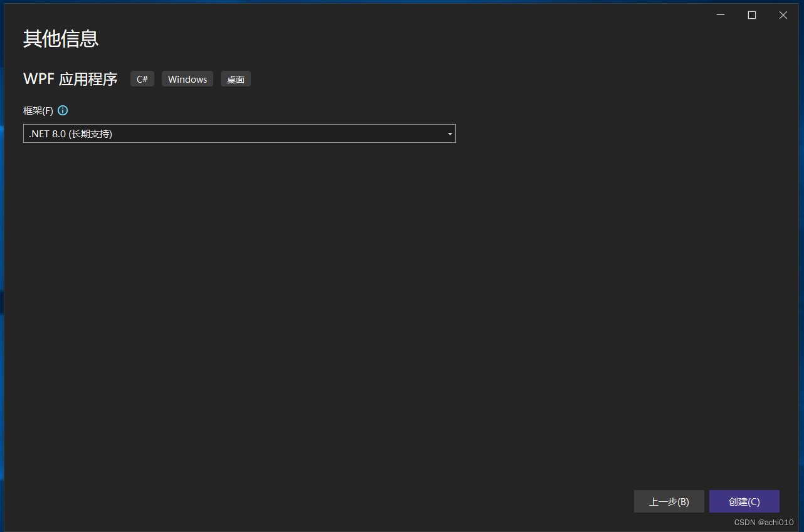Click the dropdown arrow of framework combo box
Viewport: 804px width, 532px height.
point(450,133)
